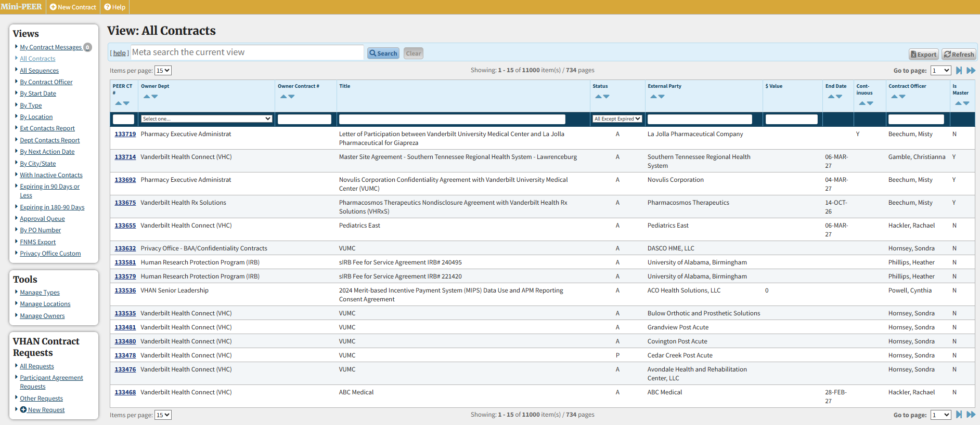Sort Status column ascending
The width and height of the screenshot is (980, 425).
click(x=598, y=97)
